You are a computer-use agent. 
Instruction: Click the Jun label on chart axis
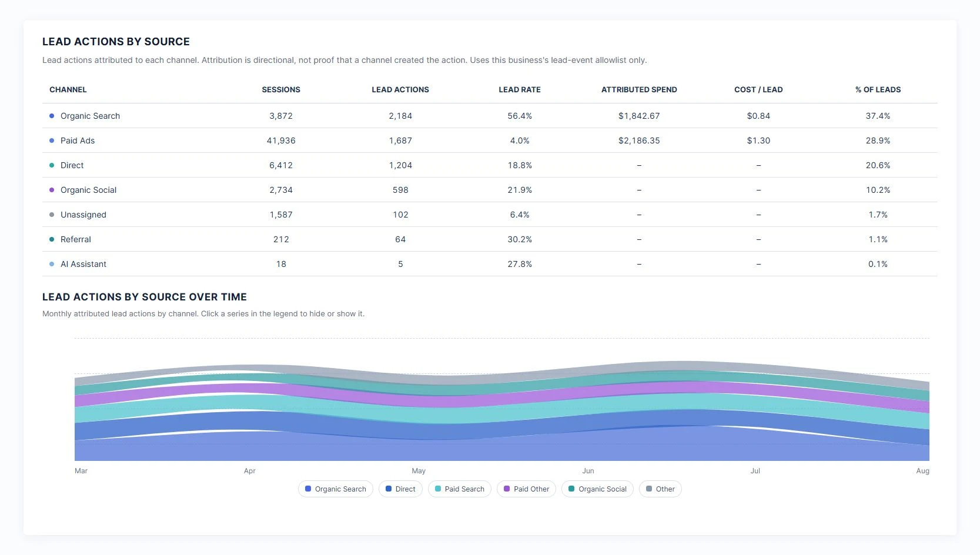588,471
